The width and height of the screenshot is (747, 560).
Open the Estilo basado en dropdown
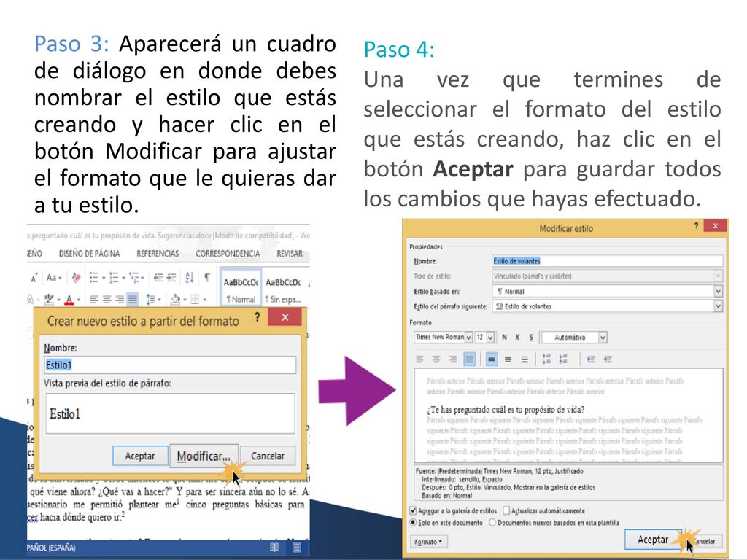tap(718, 291)
